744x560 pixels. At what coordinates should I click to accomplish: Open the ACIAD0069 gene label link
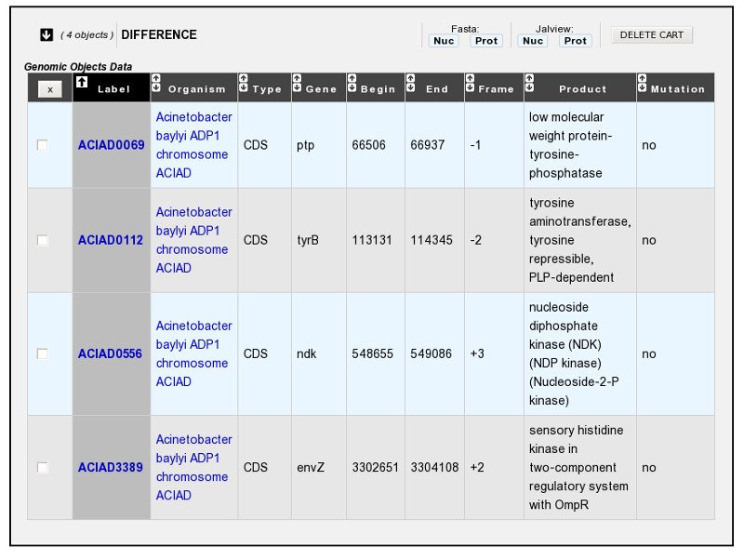[x=111, y=145]
